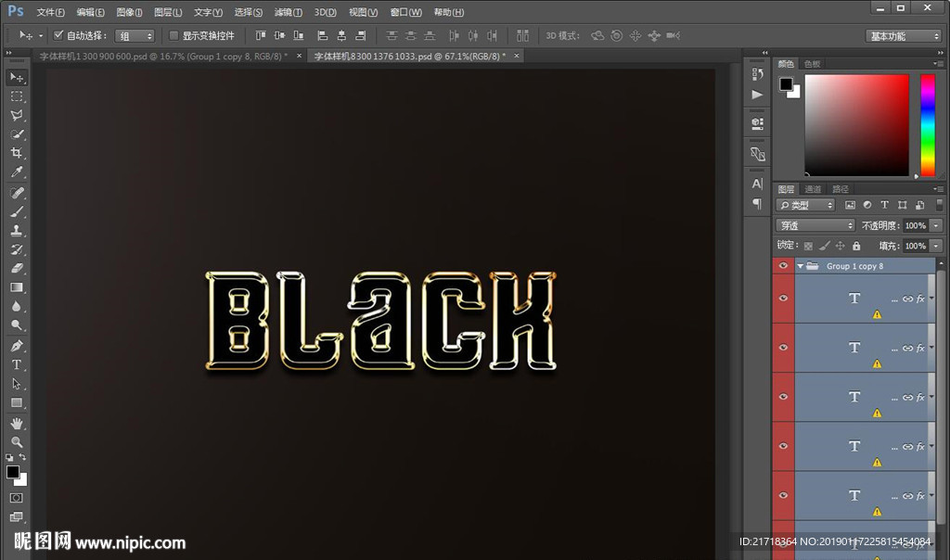This screenshot has height=560, width=950.
Task: Select the Eraser tool
Action: (x=17, y=268)
